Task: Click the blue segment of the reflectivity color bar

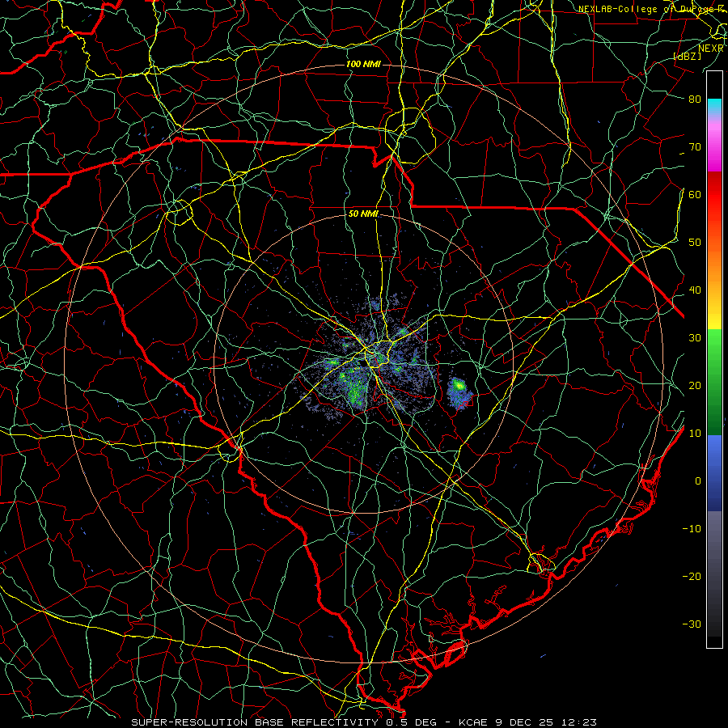Action: pyautogui.click(x=714, y=472)
